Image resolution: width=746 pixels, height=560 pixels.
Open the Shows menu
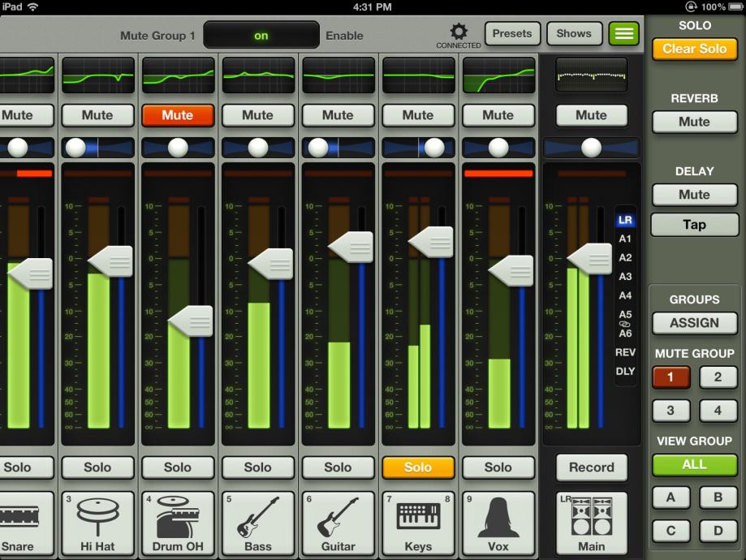(574, 34)
